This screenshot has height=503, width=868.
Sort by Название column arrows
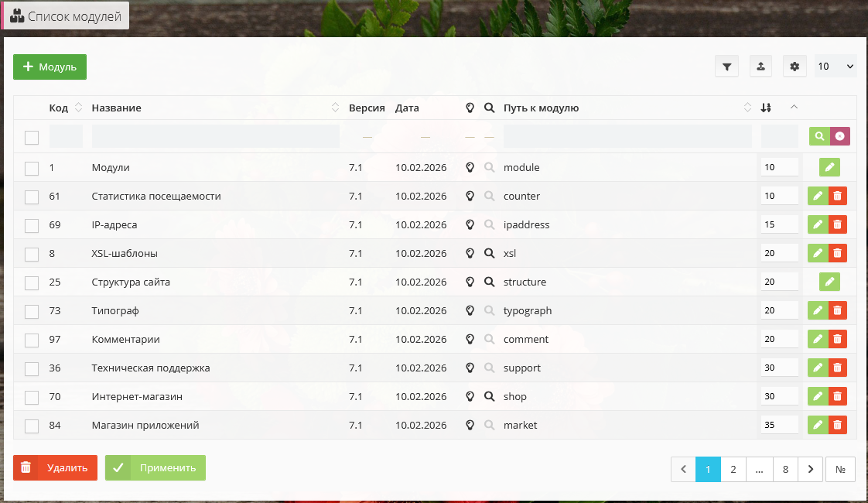click(335, 108)
